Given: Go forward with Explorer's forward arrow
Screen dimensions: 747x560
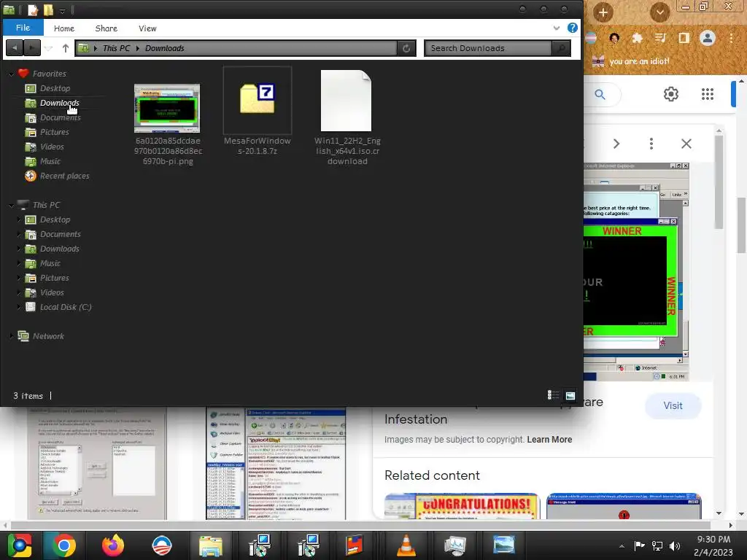Looking at the screenshot, I should point(31,47).
